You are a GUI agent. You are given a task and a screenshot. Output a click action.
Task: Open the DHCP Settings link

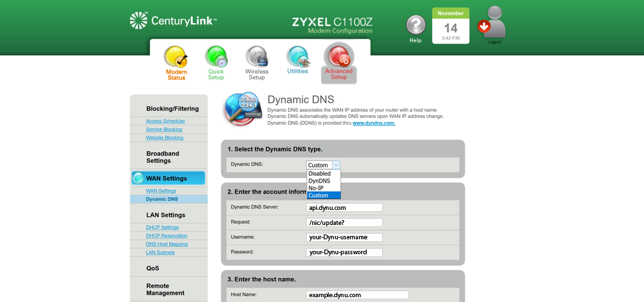click(162, 227)
